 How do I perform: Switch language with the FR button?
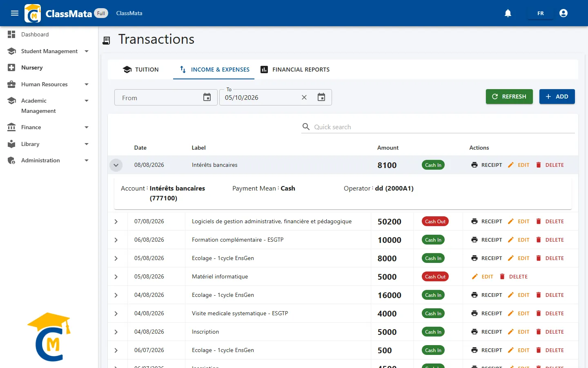point(541,13)
